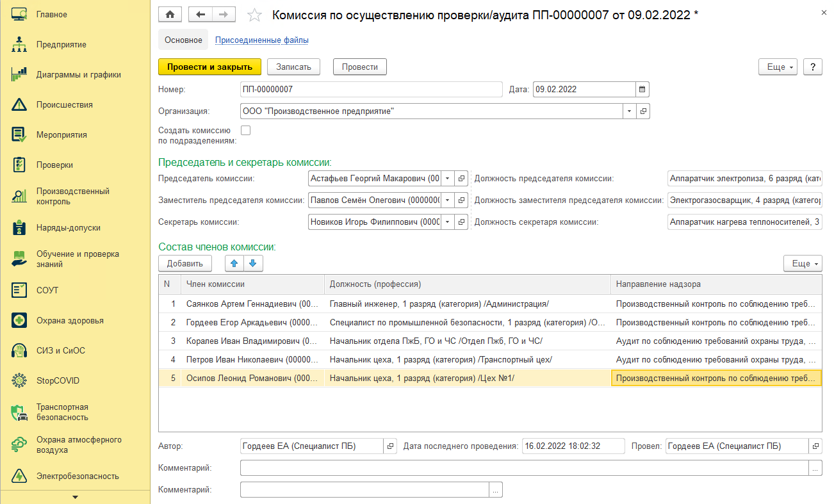Move commission member row up

pyautogui.click(x=234, y=263)
